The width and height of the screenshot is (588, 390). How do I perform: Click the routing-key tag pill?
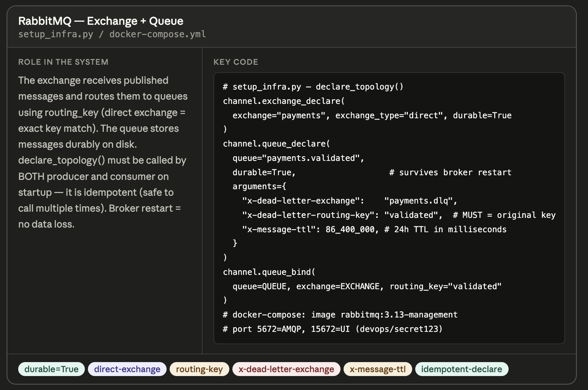pyautogui.click(x=199, y=369)
